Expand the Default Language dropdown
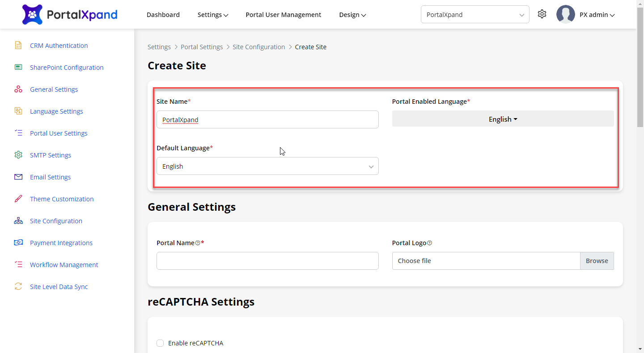Viewport: 644px width, 353px height. pos(267,166)
